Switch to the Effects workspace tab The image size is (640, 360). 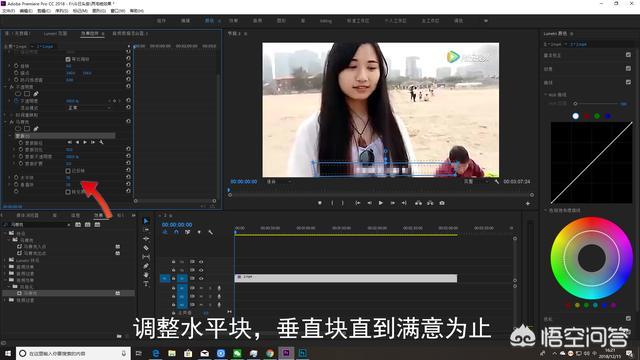(233, 21)
